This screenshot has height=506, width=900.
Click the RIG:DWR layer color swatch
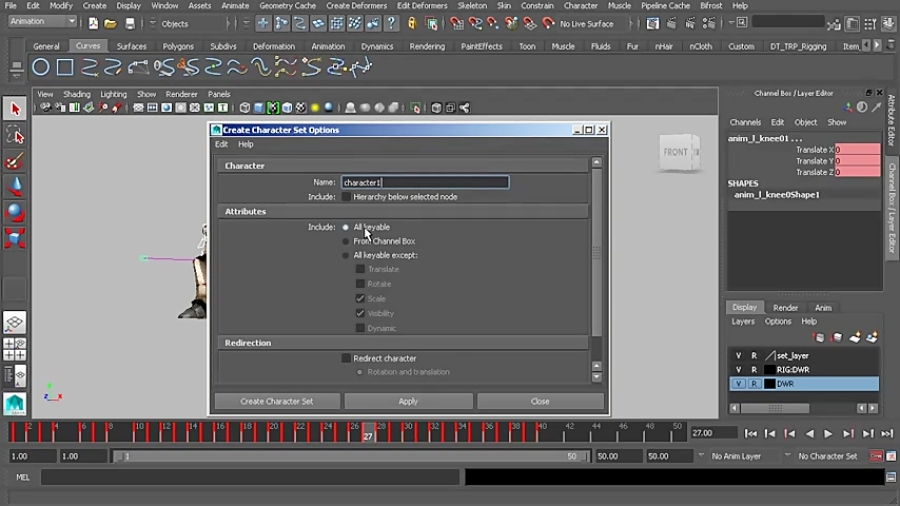coord(770,369)
